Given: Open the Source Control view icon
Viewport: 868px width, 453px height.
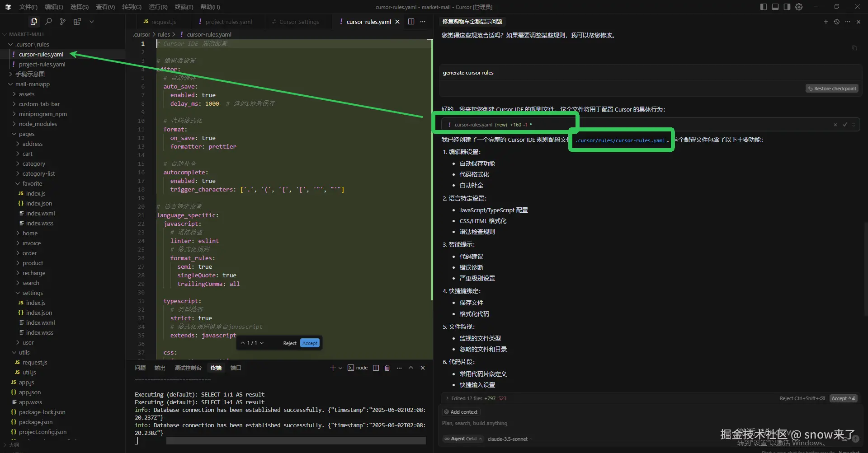Looking at the screenshot, I should (63, 21).
